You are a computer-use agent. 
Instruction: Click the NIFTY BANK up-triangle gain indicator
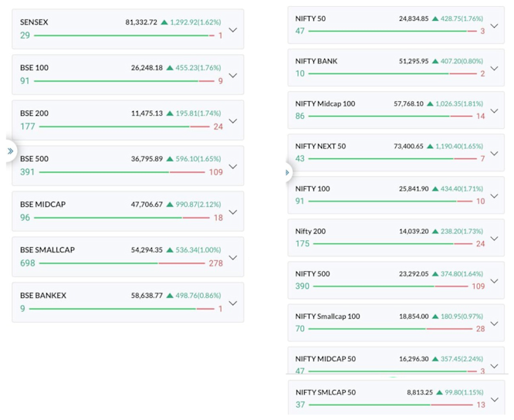click(x=435, y=61)
